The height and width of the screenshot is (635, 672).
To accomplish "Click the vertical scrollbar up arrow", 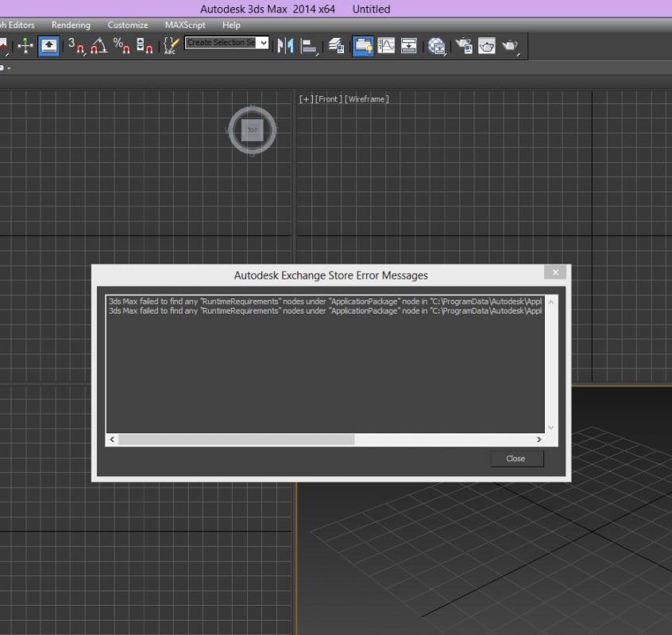I will click(551, 302).
